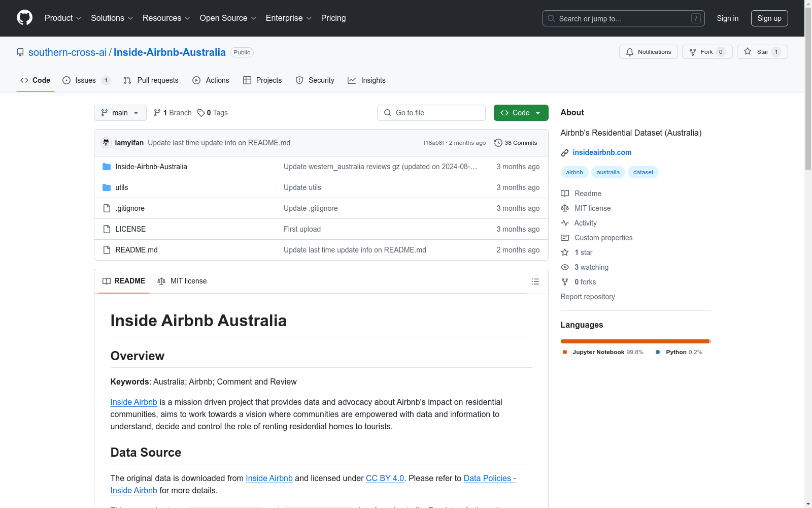Open the GitHub home logo
The image size is (812, 508).
click(24, 18)
